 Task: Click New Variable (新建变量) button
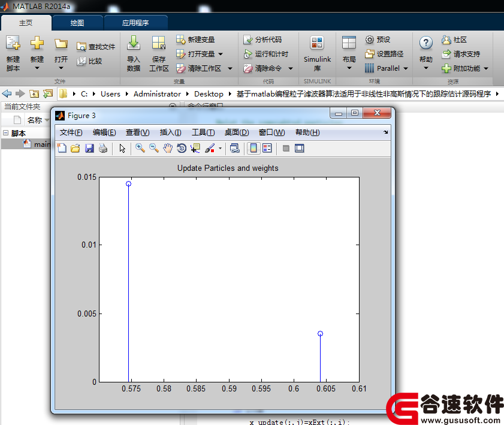pyautogui.click(x=195, y=40)
